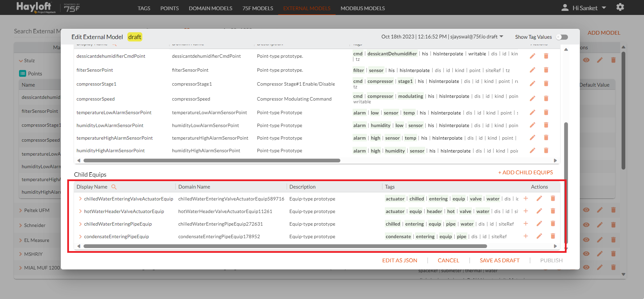Edit the compressorSpeed point
The image size is (644, 299).
pos(532,99)
